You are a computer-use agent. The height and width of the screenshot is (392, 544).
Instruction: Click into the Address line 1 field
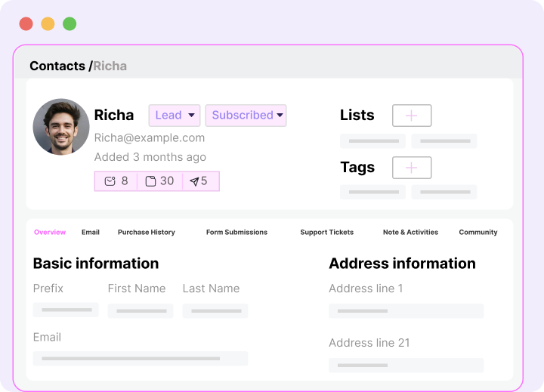[x=406, y=310]
